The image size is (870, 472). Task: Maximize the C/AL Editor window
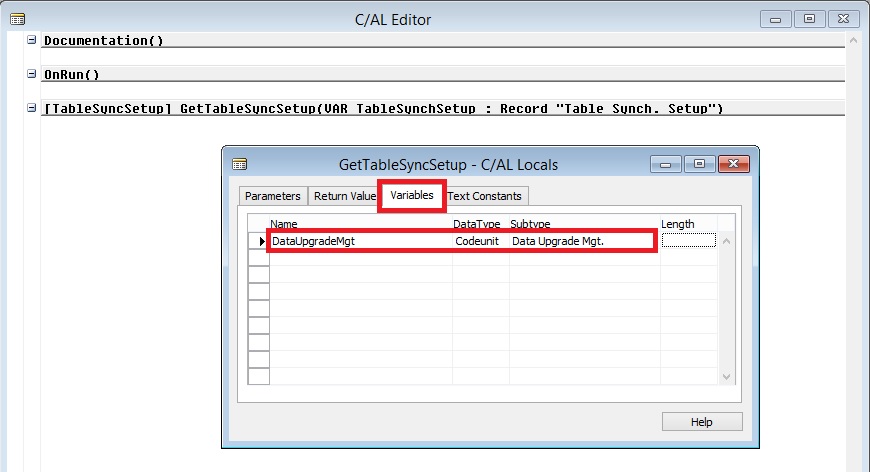810,19
